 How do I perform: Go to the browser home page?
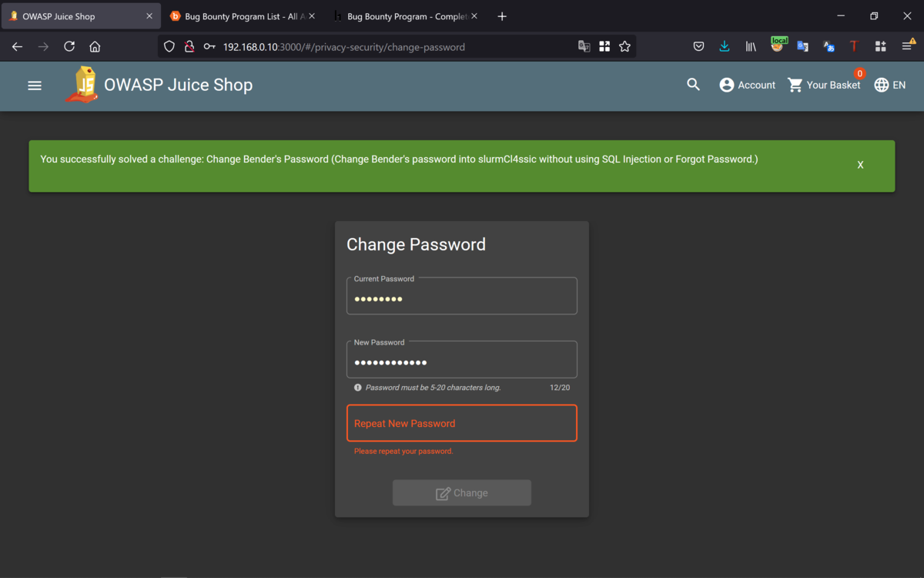(x=95, y=47)
